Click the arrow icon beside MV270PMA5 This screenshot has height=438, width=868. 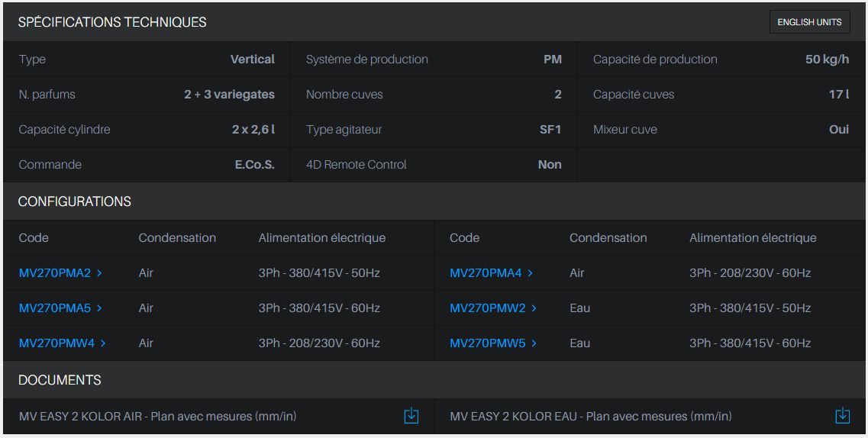pyautogui.click(x=99, y=308)
